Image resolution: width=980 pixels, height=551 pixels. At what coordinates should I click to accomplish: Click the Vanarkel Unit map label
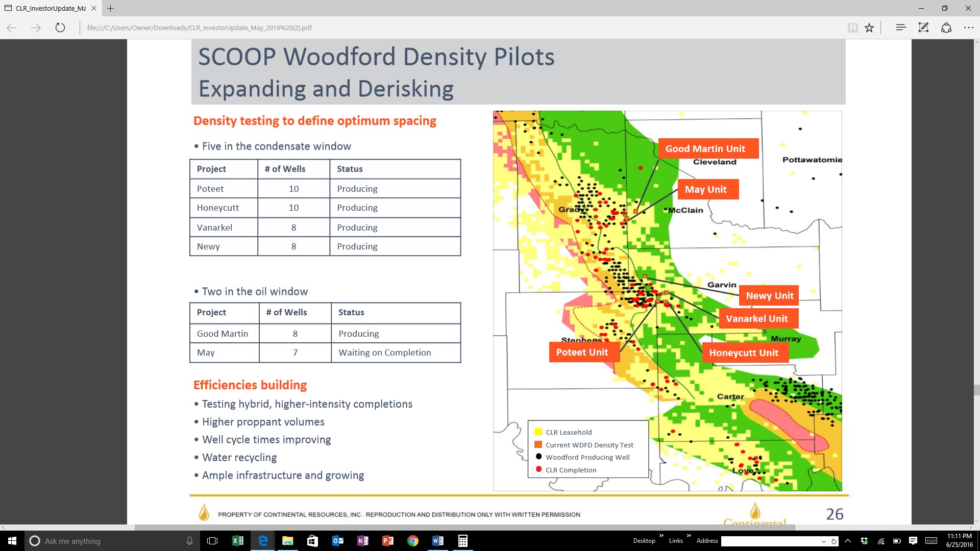tap(758, 318)
